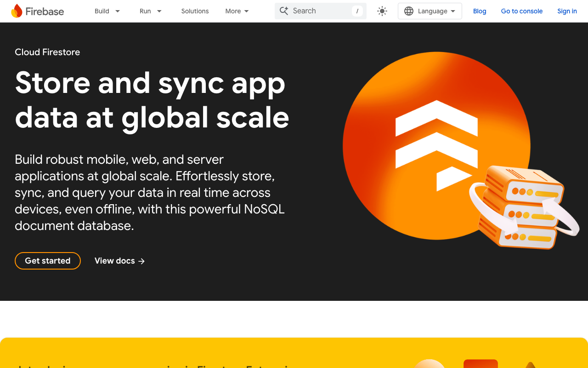588x368 pixels.
Task: Click the AI search sparkle magnifier icon
Action: tap(284, 11)
